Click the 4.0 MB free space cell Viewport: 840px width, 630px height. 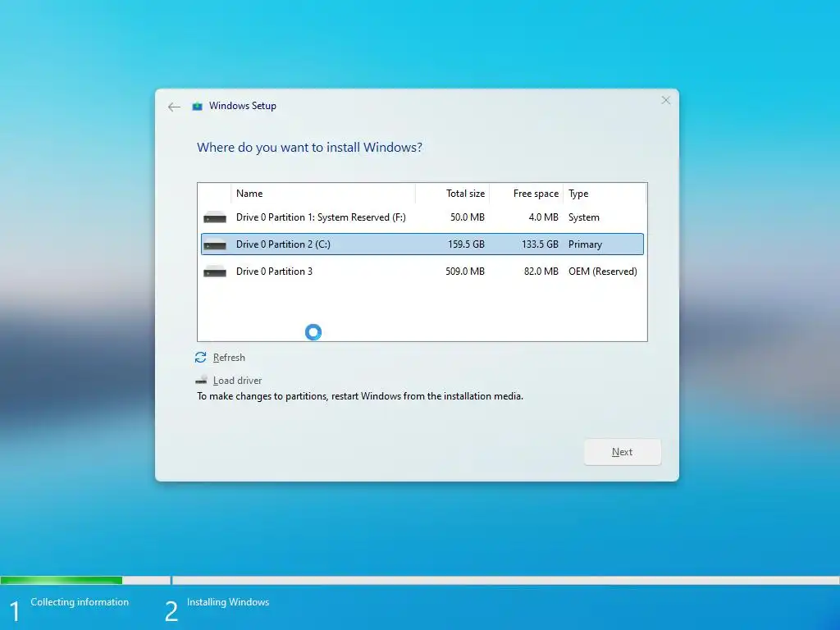[x=543, y=217]
